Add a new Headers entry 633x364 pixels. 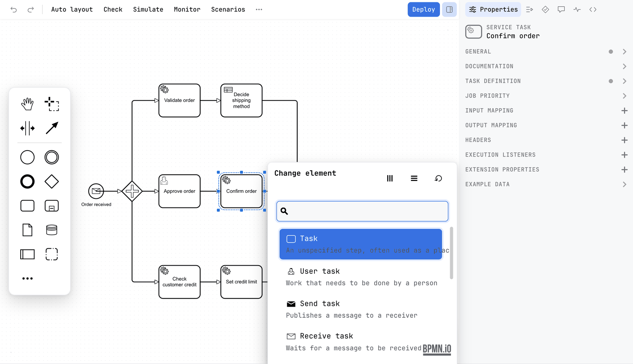pos(624,140)
